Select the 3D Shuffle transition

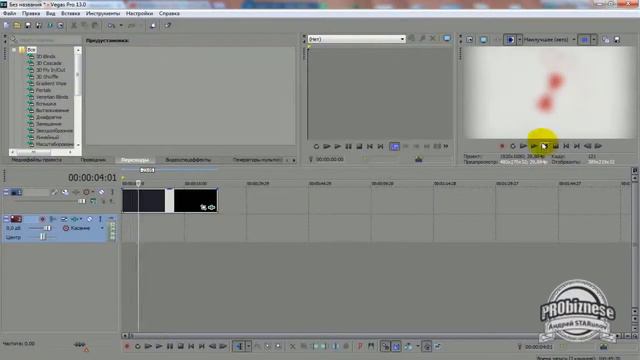point(47,77)
